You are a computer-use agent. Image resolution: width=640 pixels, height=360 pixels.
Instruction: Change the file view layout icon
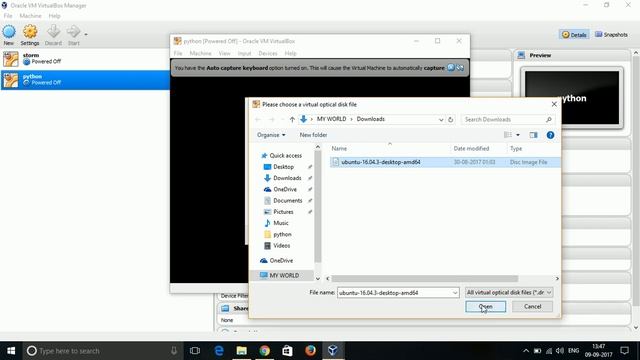point(508,135)
